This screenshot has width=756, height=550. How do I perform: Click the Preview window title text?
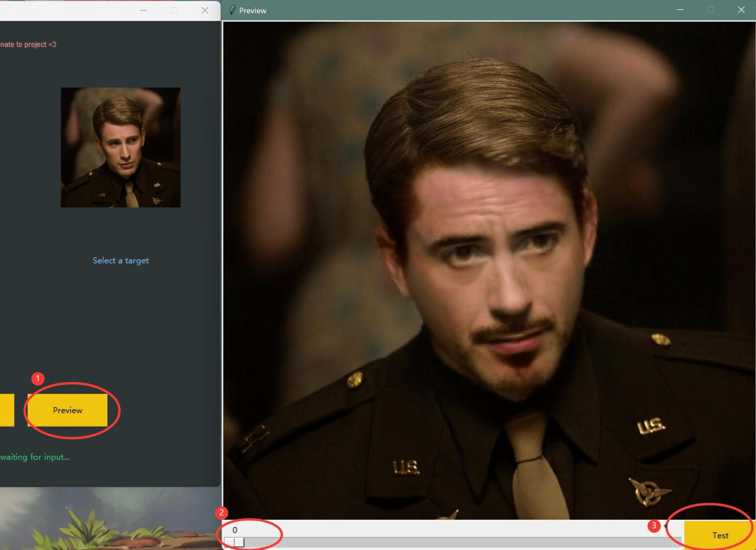(x=252, y=11)
